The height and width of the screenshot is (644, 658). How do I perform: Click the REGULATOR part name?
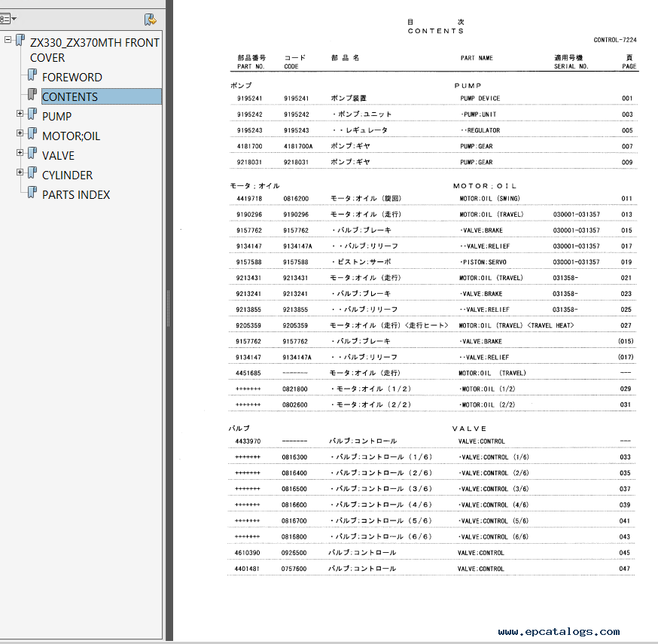(480, 130)
